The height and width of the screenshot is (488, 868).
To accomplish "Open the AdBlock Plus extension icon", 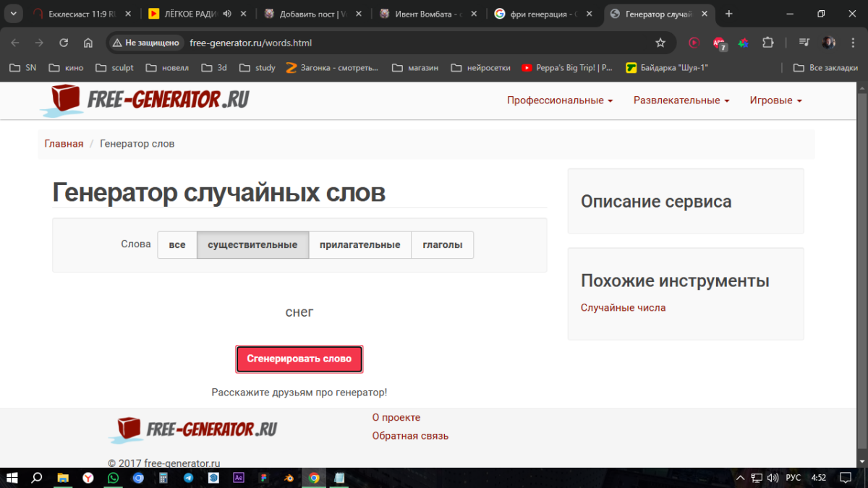I will [719, 43].
